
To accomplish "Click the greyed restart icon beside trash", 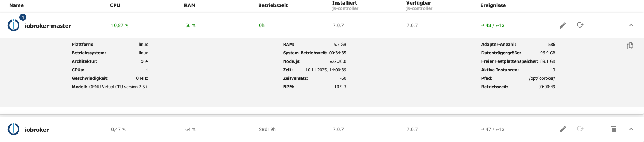I will pyautogui.click(x=580, y=129).
